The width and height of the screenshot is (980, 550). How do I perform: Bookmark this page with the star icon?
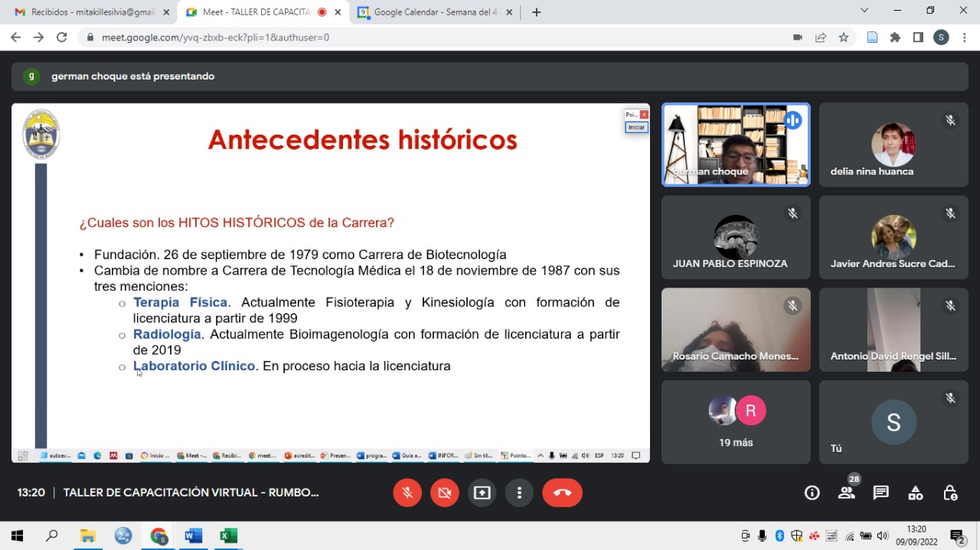click(x=844, y=37)
